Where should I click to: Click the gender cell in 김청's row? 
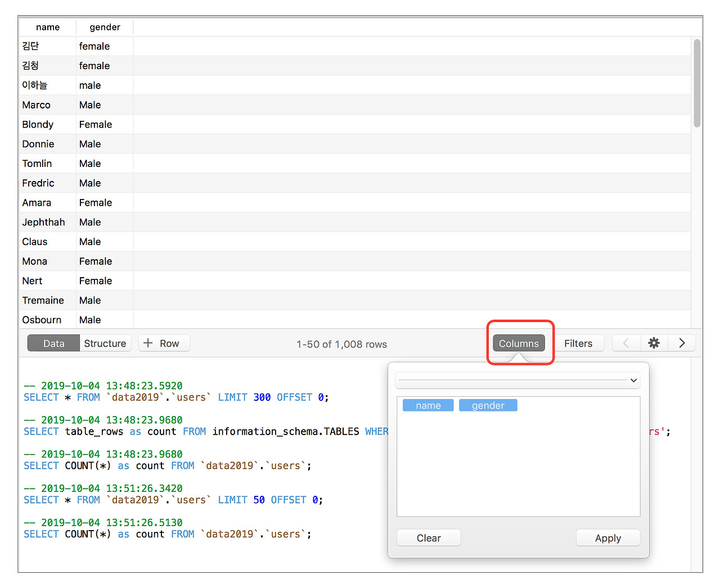click(x=105, y=66)
